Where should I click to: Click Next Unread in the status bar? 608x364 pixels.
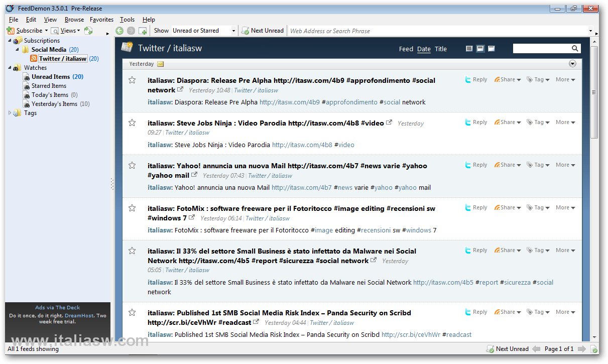pyautogui.click(x=508, y=349)
